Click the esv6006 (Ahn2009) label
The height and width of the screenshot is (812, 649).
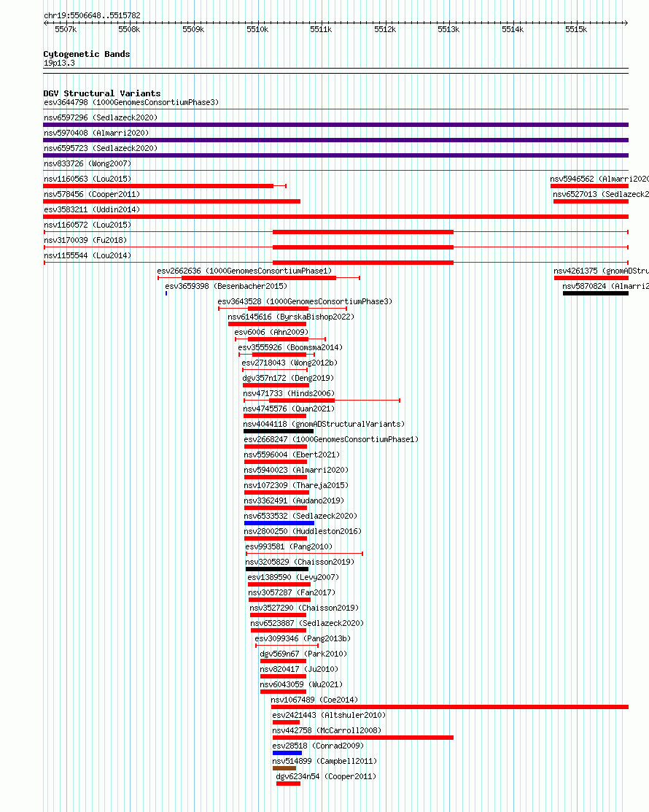[x=271, y=332]
